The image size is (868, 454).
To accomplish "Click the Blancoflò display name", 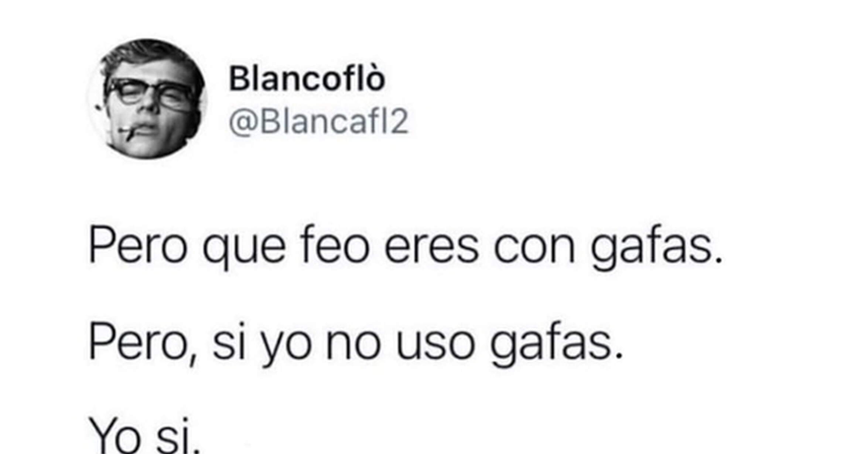I will 307,79.
